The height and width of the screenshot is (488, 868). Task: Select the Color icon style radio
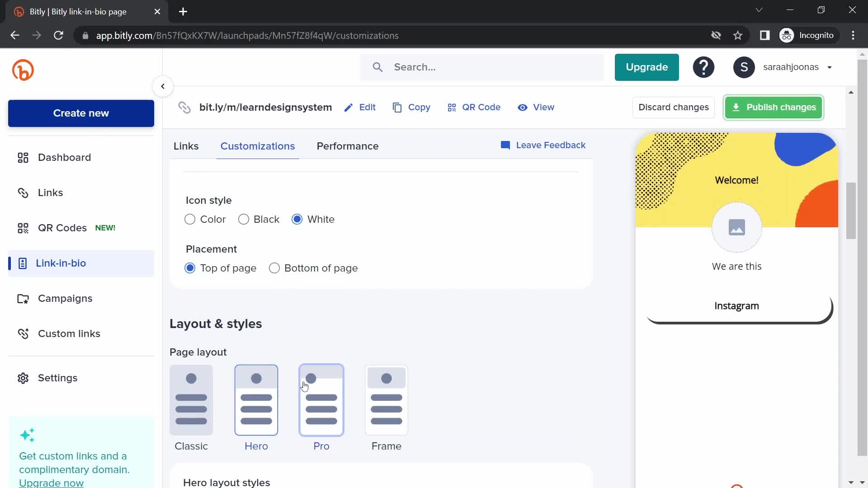[190, 220]
